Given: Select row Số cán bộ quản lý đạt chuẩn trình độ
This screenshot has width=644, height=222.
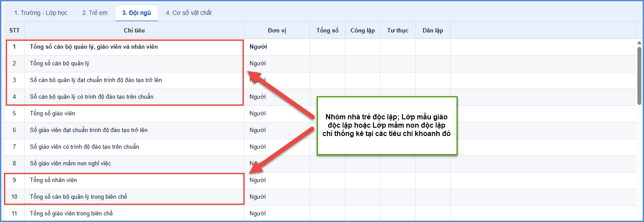Looking at the screenshot, I should click(x=321, y=80).
